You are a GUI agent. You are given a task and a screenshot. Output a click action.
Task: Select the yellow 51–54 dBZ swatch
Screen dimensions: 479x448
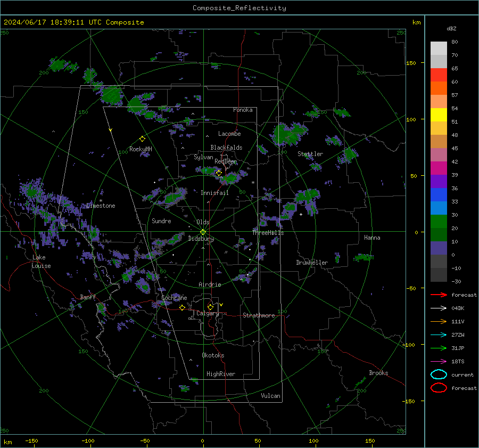439,115
